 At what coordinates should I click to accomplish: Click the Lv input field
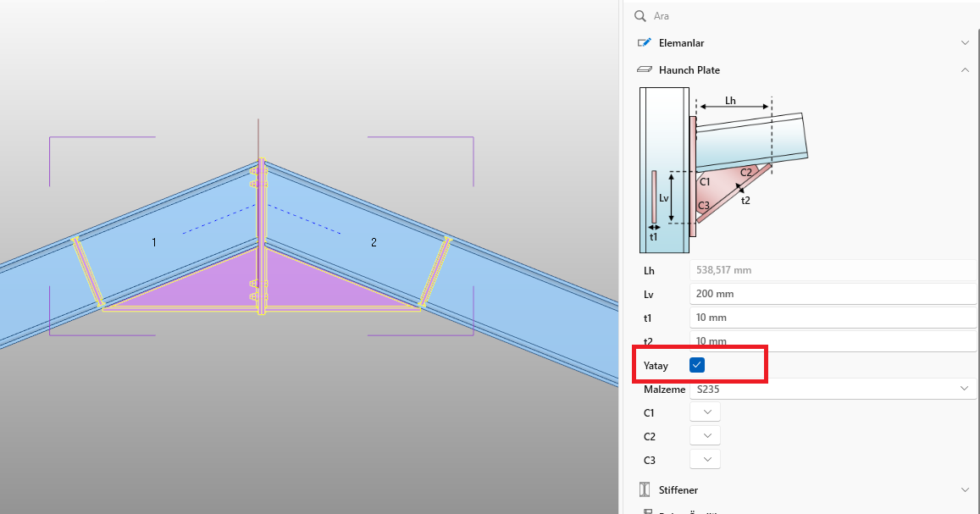(x=833, y=294)
